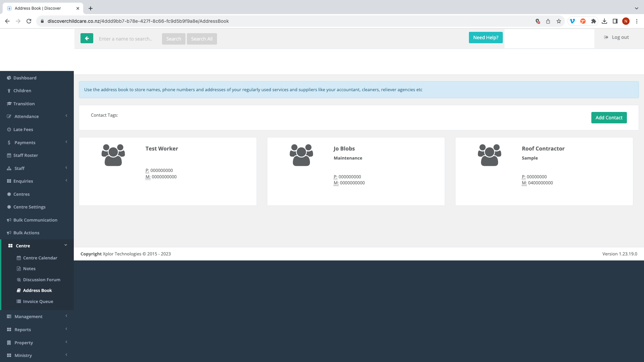Click the share page icon in the address bar
This screenshot has height=362, width=644.
548,21
